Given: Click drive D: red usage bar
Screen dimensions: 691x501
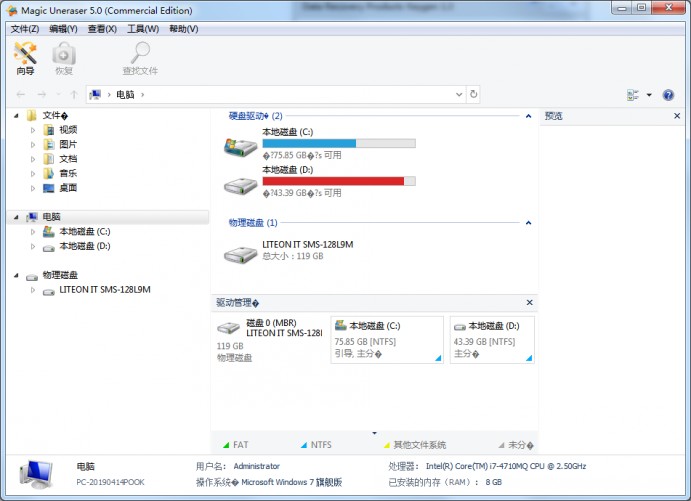Looking at the screenshot, I should pos(338,181).
